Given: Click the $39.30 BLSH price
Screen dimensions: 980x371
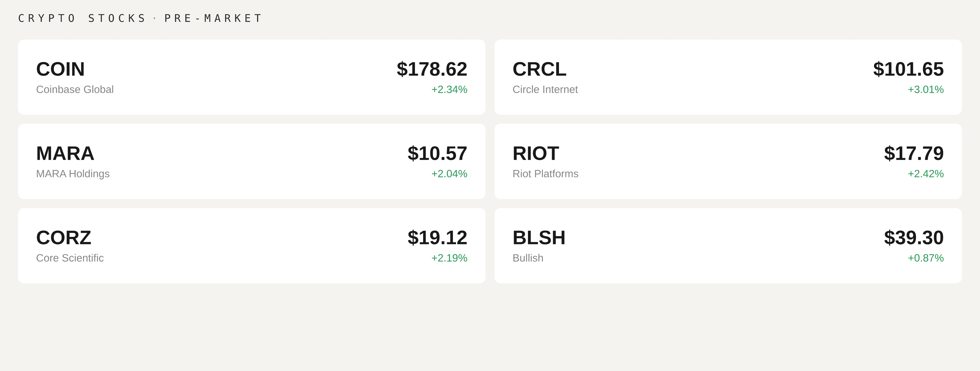Looking at the screenshot, I should pos(913,238).
